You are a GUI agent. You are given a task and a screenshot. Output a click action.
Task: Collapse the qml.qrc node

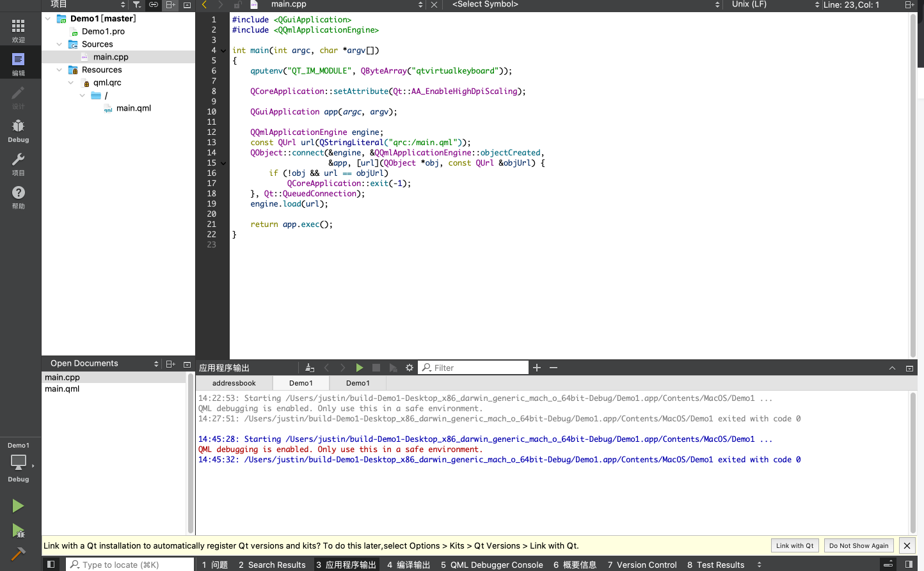(71, 82)
